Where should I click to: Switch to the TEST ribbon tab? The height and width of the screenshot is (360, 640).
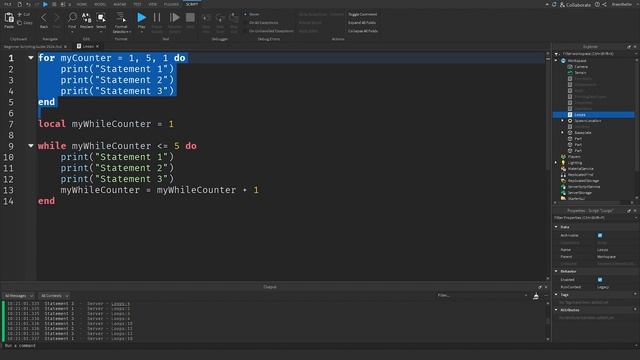click(x=137, y=4)
